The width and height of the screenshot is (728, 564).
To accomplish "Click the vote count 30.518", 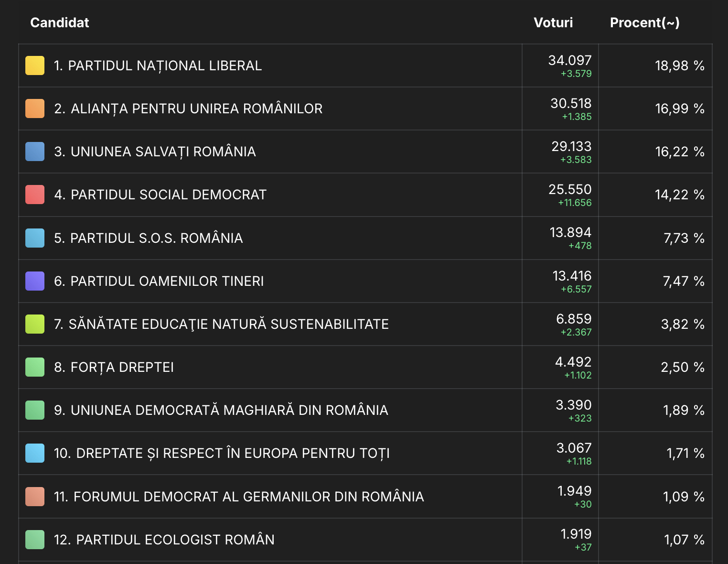I will 571,103.
